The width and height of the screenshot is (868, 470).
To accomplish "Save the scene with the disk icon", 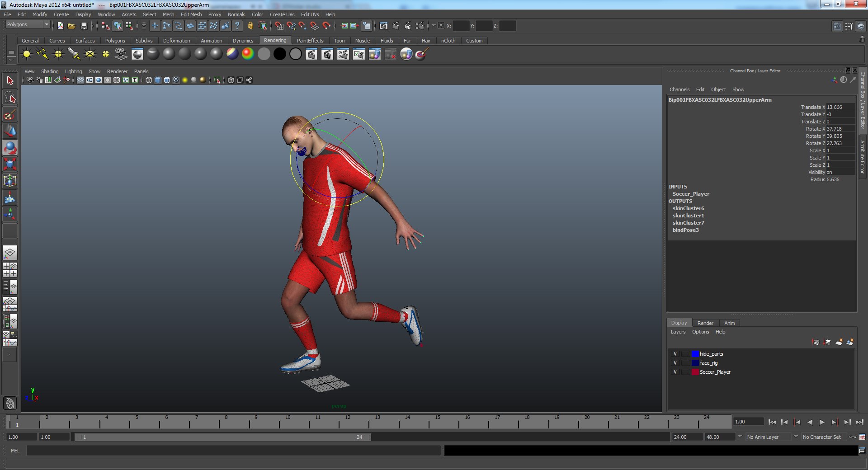I will 84,26.
